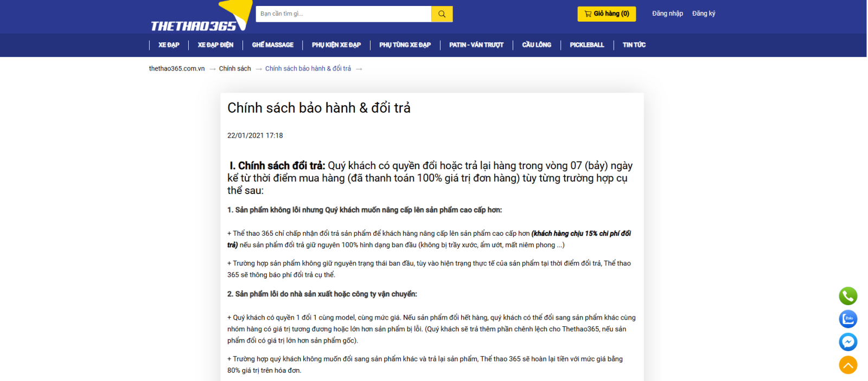
Task: Go to PATIN - VÁN TRƯỢT menu
Action: [x=476, y=45]
